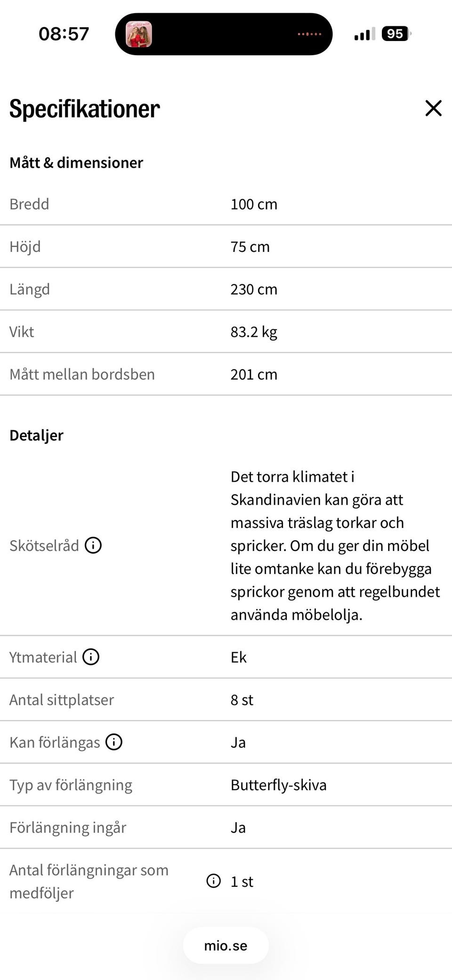The width and height of the screenshot is (452, 980).
Task: Select the Bredd 100 cm row
Action: [x=226, y=204]
